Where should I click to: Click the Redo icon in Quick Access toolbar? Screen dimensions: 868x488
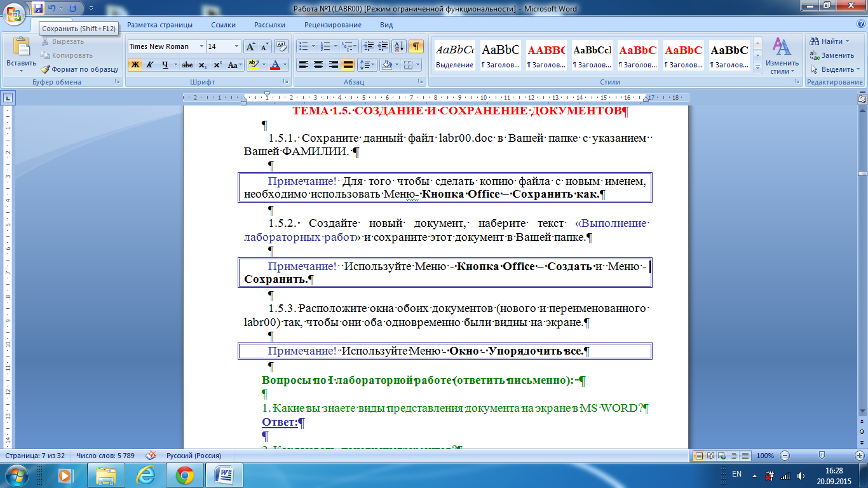click(x=72, y=9)
